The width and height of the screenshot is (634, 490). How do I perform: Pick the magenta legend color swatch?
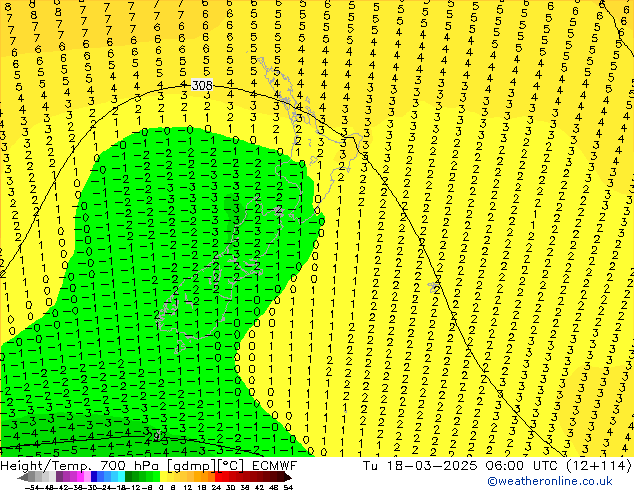coord(80,476)
